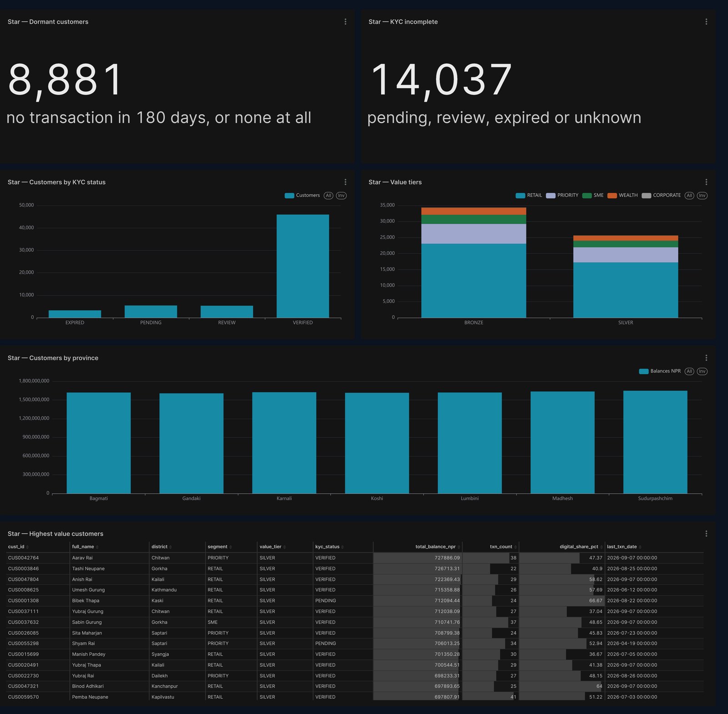Image resolution: width=728 pixels, height=714 pixels.
Task: Select All in KYC status chart legend
Action: [329, 196]
